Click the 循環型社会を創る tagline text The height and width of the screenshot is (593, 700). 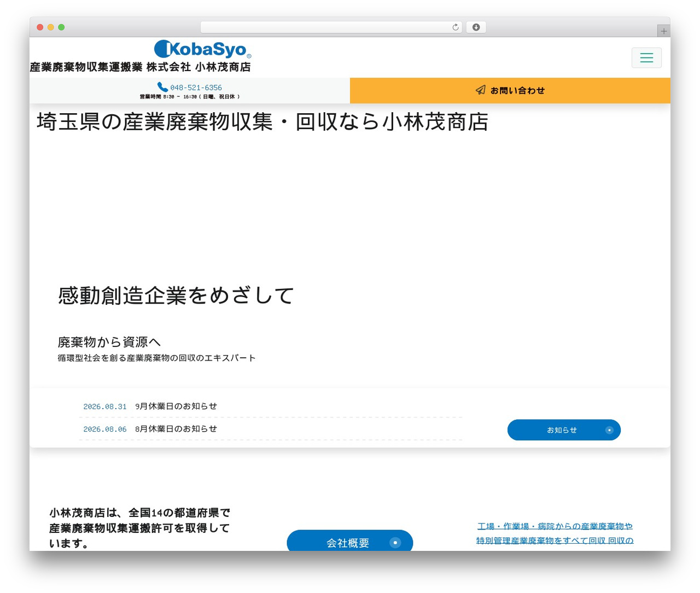157,358
